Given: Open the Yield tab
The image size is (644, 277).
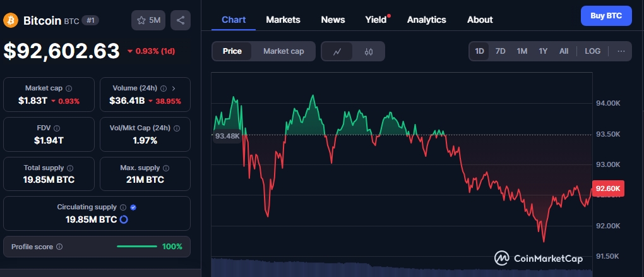Looking at the screenshot, I should point(376,20).
